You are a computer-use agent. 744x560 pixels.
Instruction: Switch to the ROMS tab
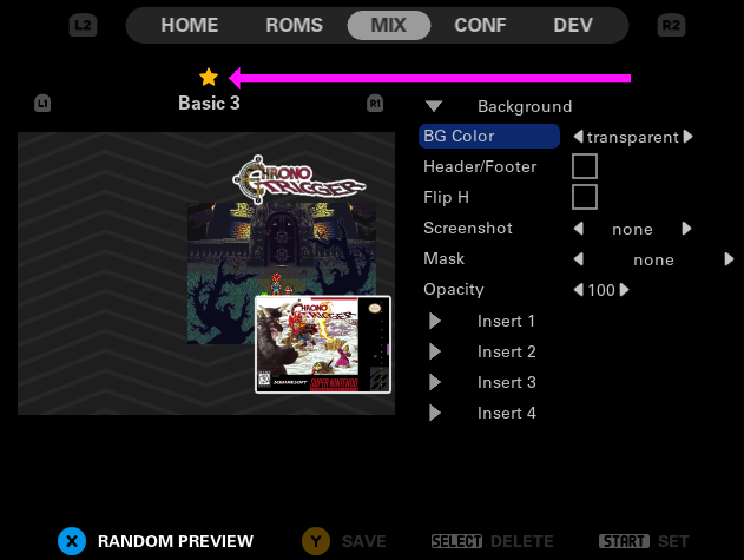(294, 25)
